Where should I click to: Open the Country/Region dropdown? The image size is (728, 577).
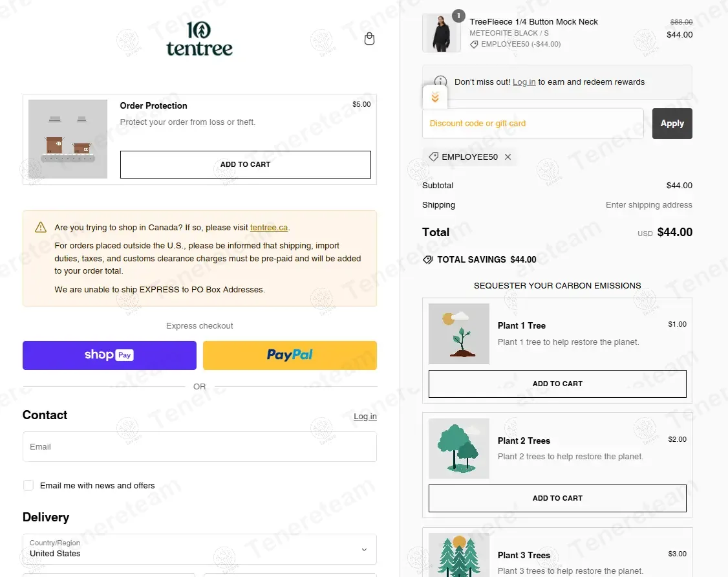[x=199, y=549]
